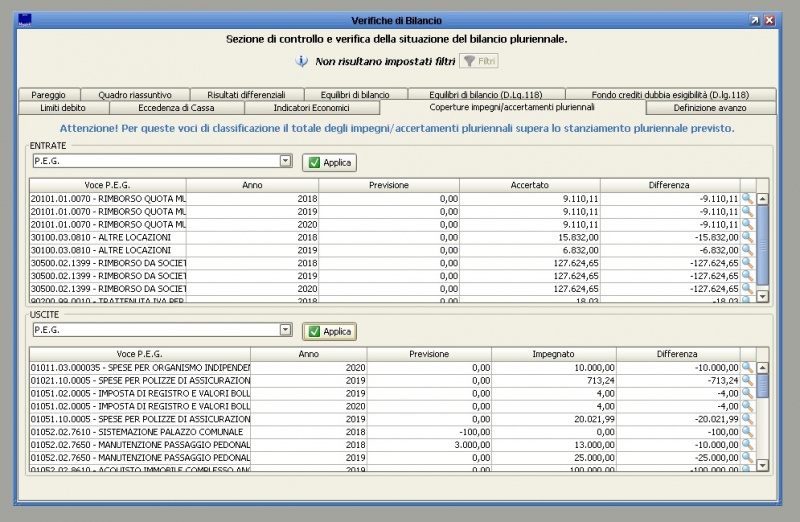Viewport: 800px width, 522px height.
Task: Open details magnifier for first ENTRATE row
Action: 746,198
